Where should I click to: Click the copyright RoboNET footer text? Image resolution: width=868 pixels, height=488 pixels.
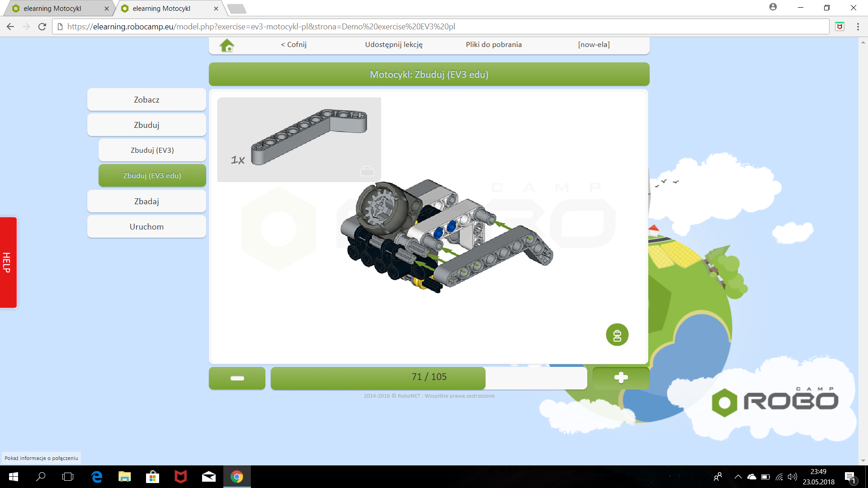pos(429,396)
